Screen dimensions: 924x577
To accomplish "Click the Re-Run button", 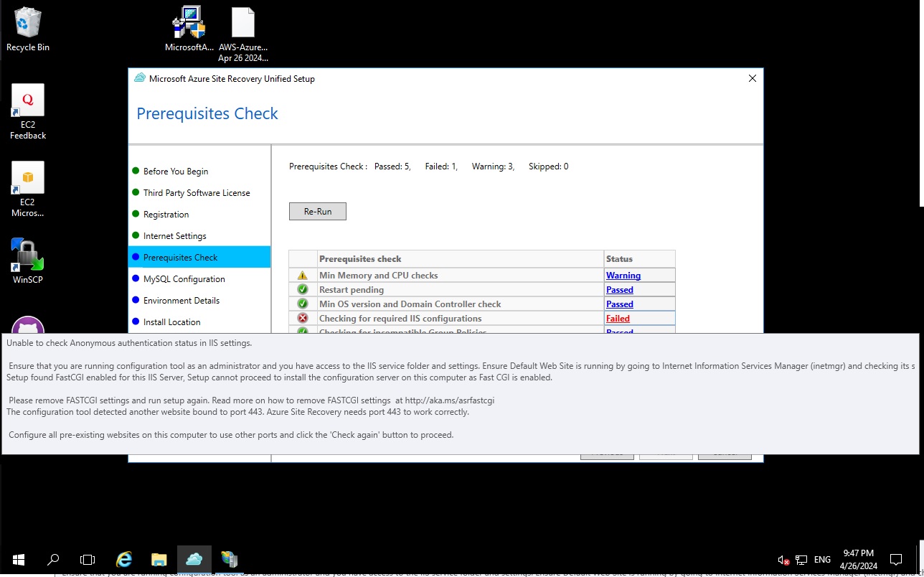I will tap(317, 211).
